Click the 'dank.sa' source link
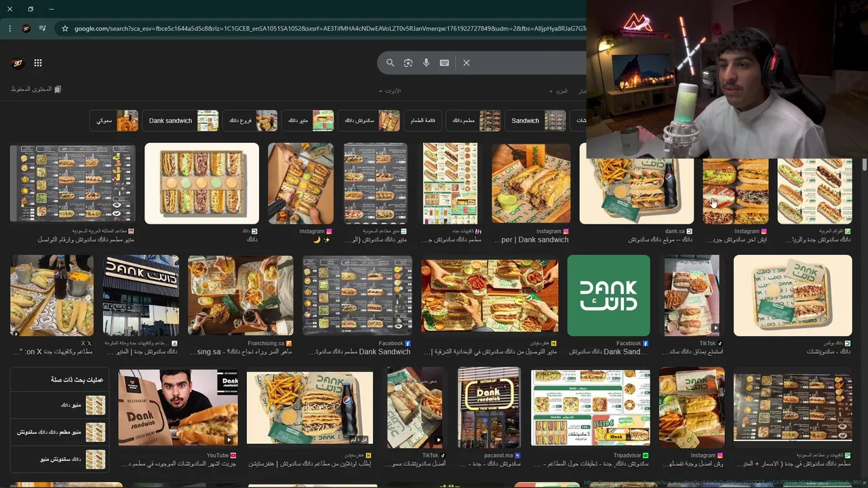Viewport: 868px width, 488px height. (678, 231)
